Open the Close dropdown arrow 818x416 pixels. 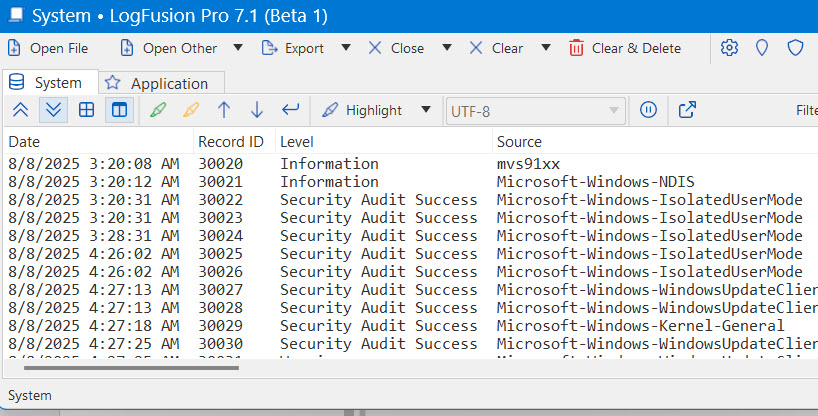pos(447,47)
